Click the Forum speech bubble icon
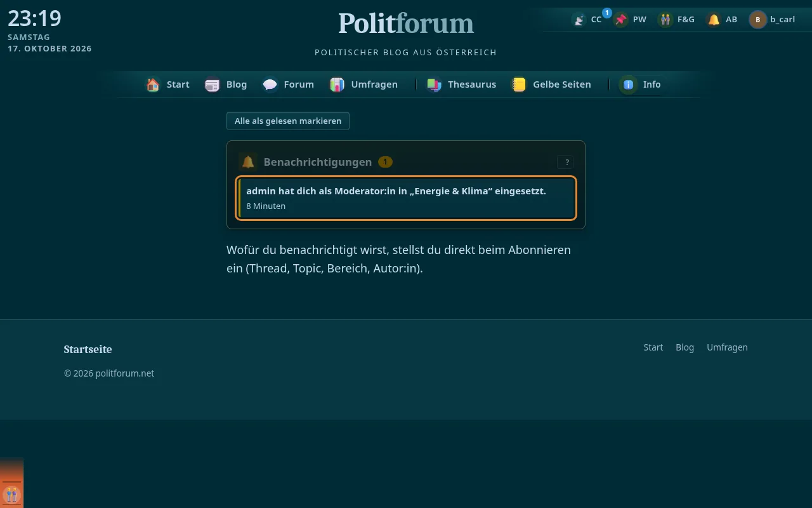Viewport: 812px width, 508px height. click(x=270, y=84)
